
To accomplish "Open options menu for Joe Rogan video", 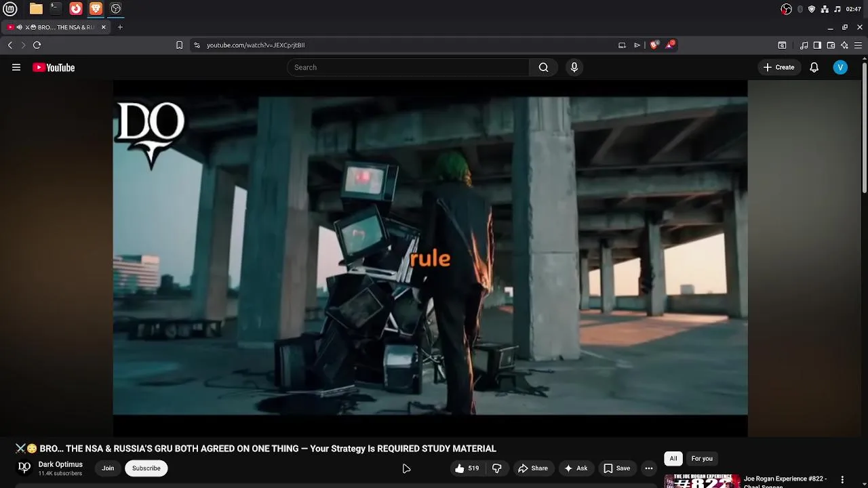I will (843, 480).
